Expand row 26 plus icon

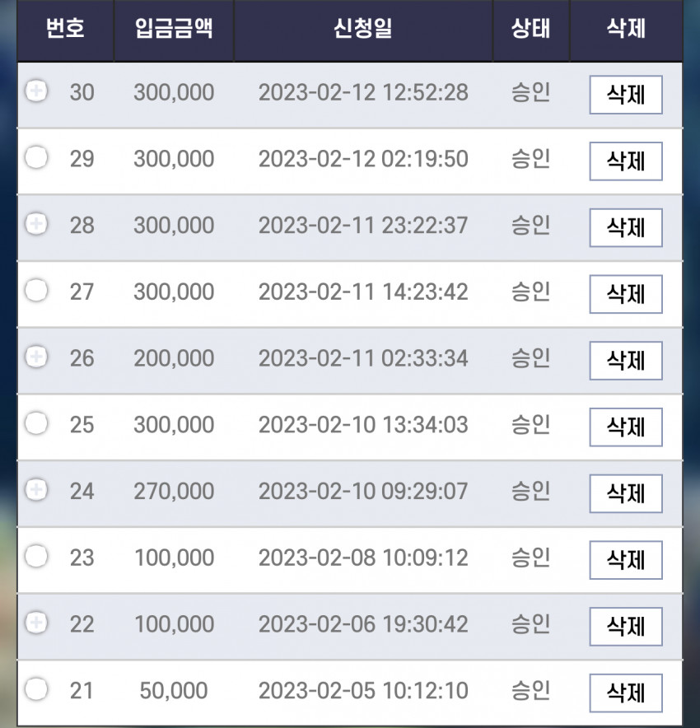[36, 357]
